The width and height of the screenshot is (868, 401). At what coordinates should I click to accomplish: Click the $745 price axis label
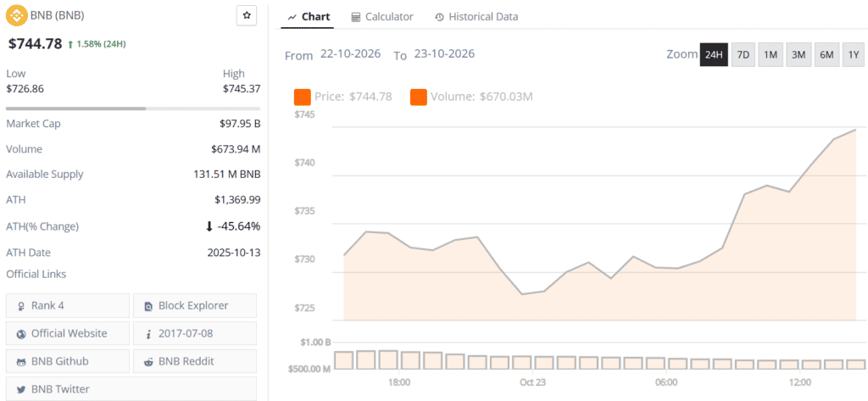pos(303,114)
